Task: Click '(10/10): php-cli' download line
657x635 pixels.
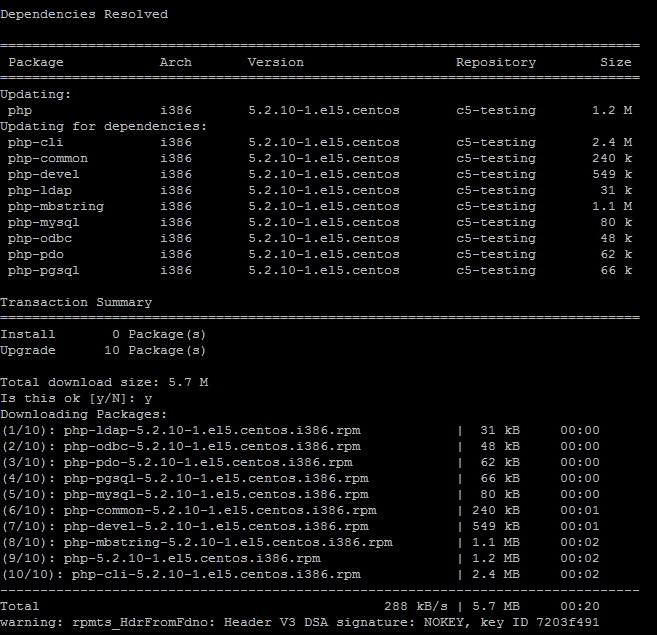Action: coord(300,574)
